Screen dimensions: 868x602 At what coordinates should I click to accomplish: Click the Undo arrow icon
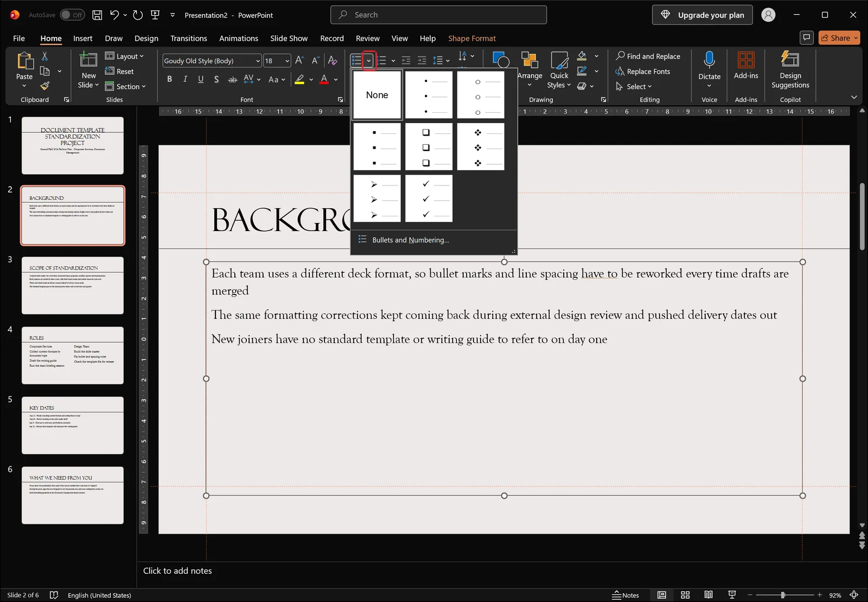point(114,15)
